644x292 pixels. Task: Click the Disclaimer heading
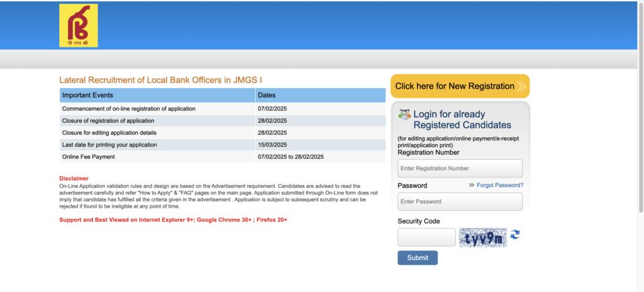click(x=74, y=179)
